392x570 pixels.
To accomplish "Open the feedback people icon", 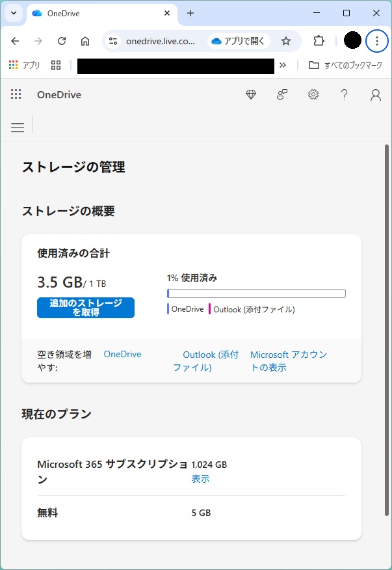I will point(282,94).
